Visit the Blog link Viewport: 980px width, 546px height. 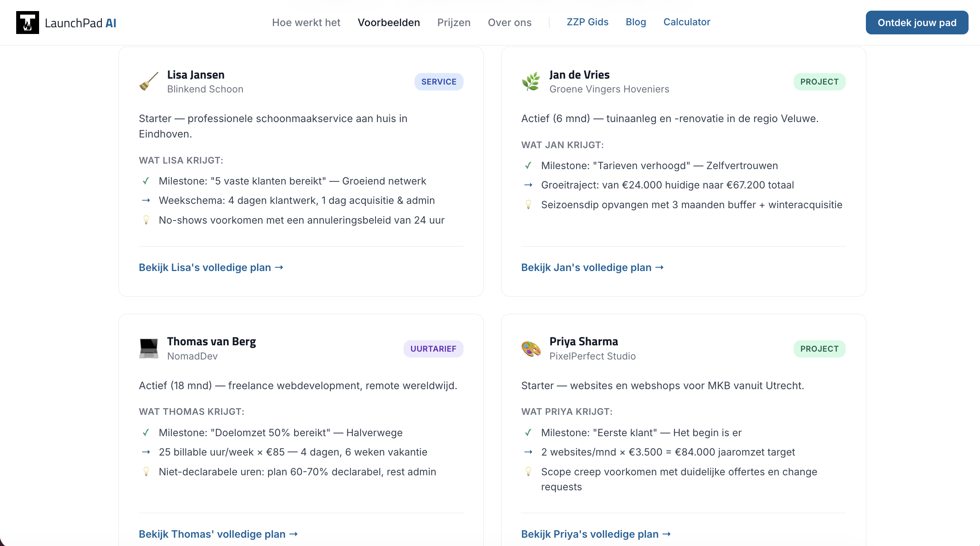tap(636, 22)
